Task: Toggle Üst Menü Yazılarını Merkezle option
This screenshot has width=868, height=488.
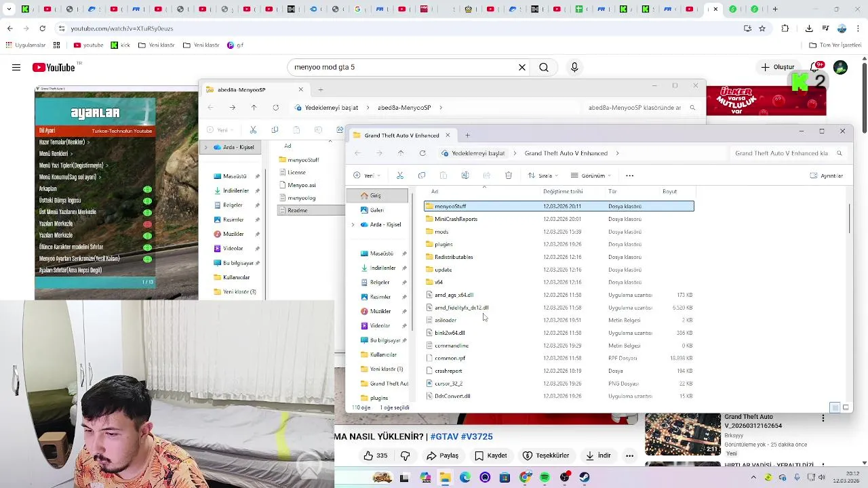Action: pyautogui.click(x=147, y=212)
